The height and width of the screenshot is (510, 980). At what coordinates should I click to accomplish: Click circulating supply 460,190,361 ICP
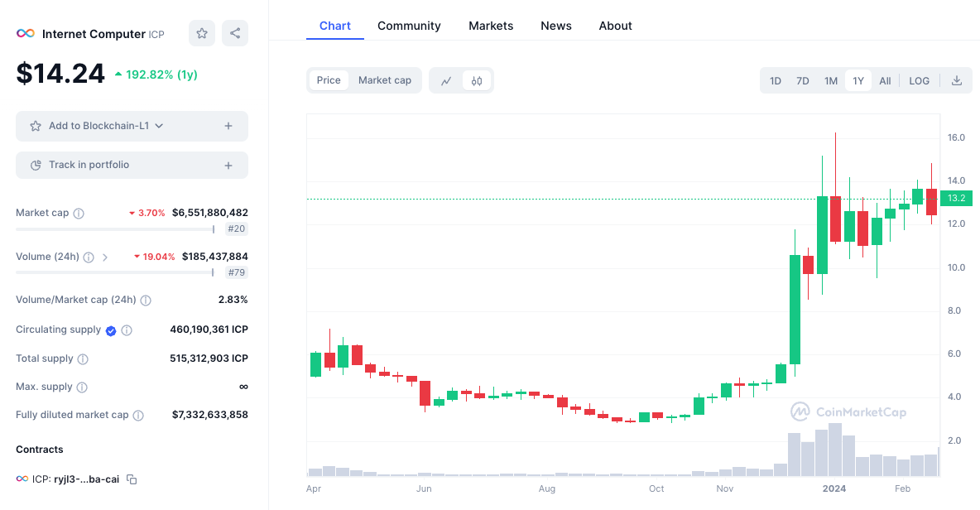tap(209, 330)
